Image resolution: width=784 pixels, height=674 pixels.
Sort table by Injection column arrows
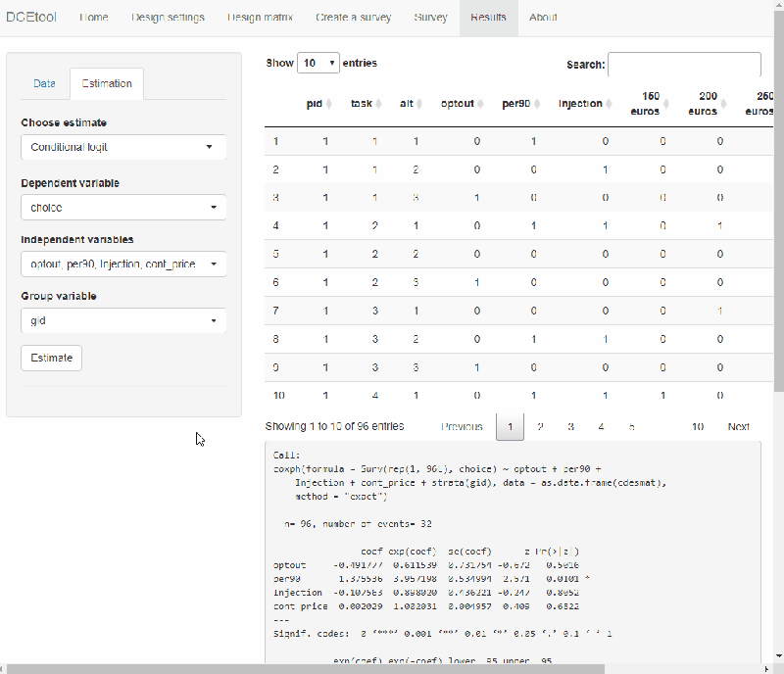point(609,104)
